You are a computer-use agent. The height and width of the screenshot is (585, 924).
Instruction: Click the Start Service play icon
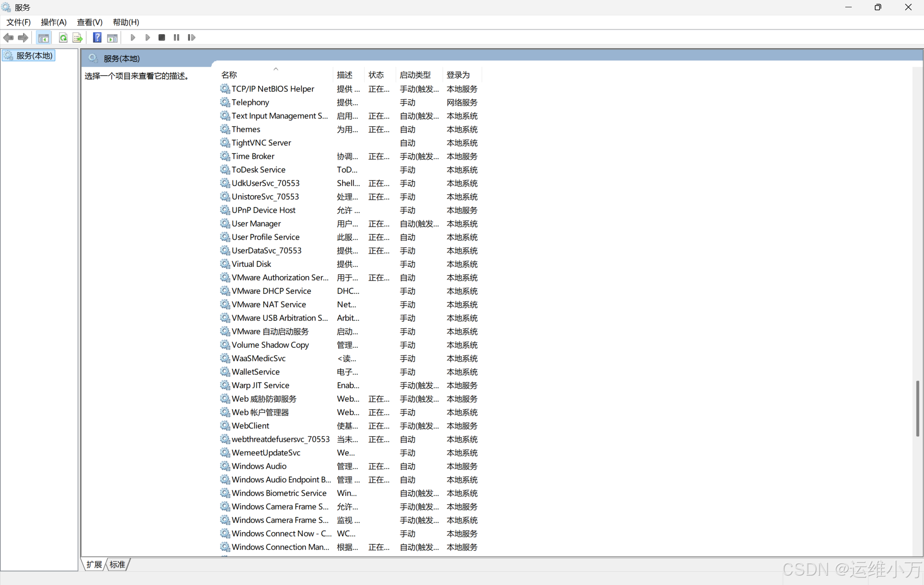[133, 38]
